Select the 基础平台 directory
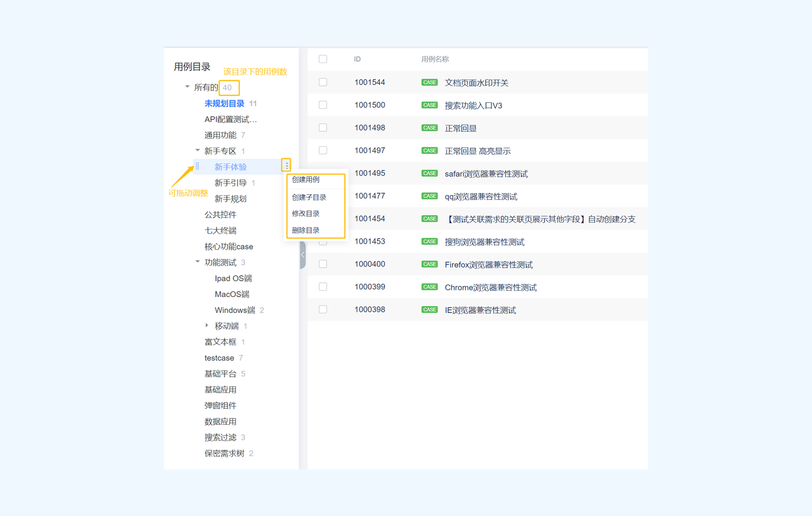812x516 pixels. (x=220, y=374)
